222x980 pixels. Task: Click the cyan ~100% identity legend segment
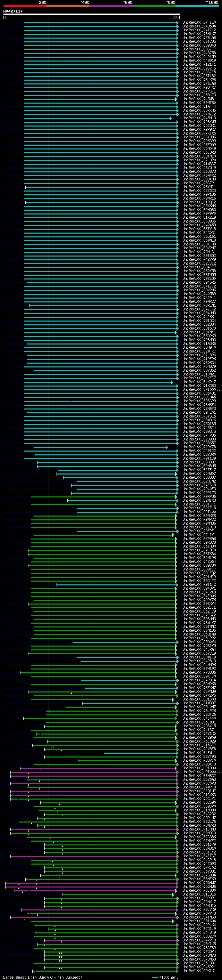coord(197,6)
